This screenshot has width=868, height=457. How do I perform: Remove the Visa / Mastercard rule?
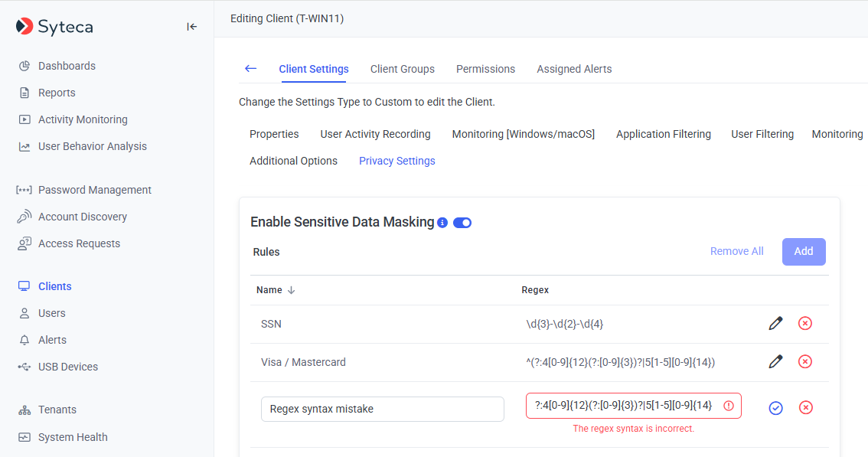pyautogui.click(x=805, y=361)
